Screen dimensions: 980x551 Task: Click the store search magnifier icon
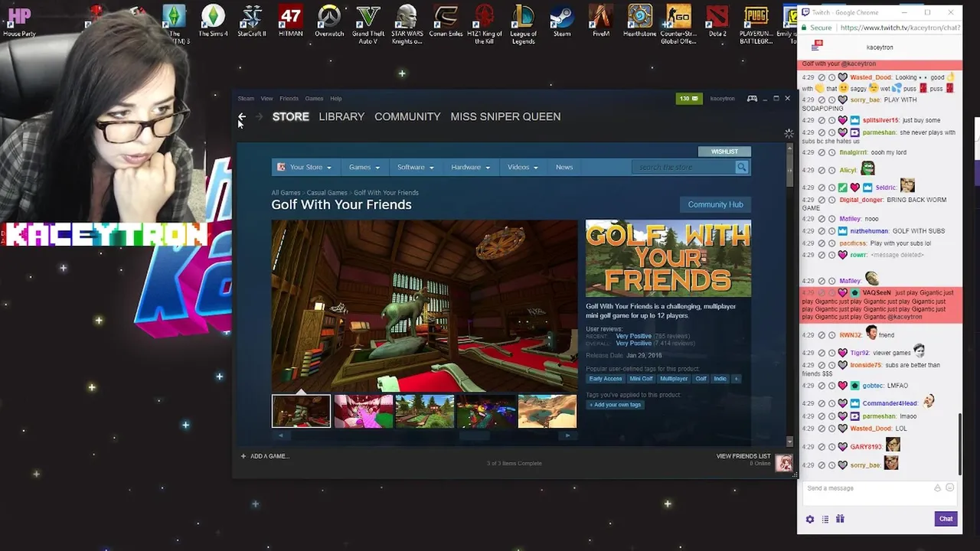click(x=741, y=167)
